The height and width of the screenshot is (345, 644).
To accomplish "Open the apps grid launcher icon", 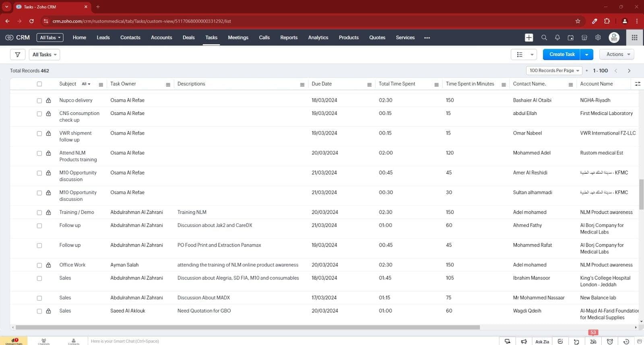I will [634, 37].
